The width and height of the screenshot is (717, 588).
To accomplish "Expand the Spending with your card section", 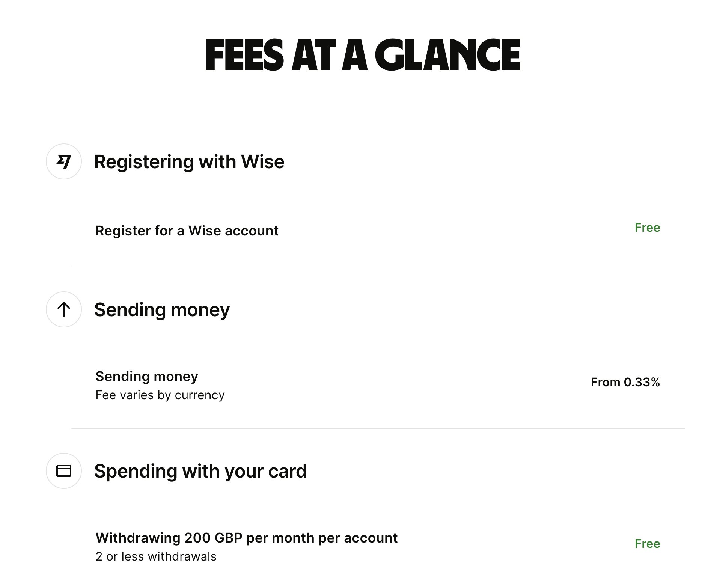I will pyautogui.click(x=200, y=471).
